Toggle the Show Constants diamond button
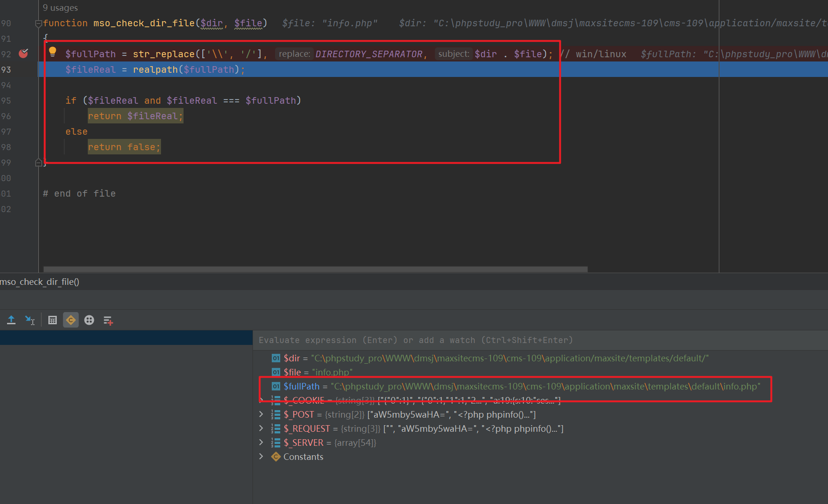This screenshot has width=828, height=504. pyautogui.click(x=71, y=320)
